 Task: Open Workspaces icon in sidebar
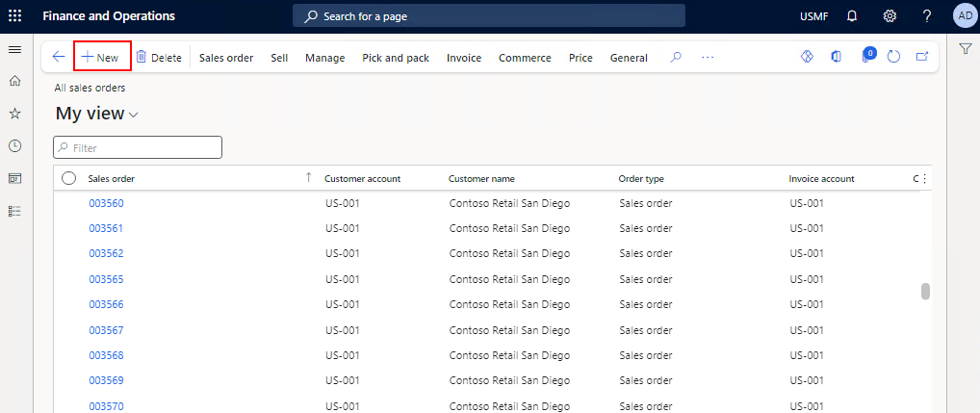pyautogui.click(x=15, y=179)
